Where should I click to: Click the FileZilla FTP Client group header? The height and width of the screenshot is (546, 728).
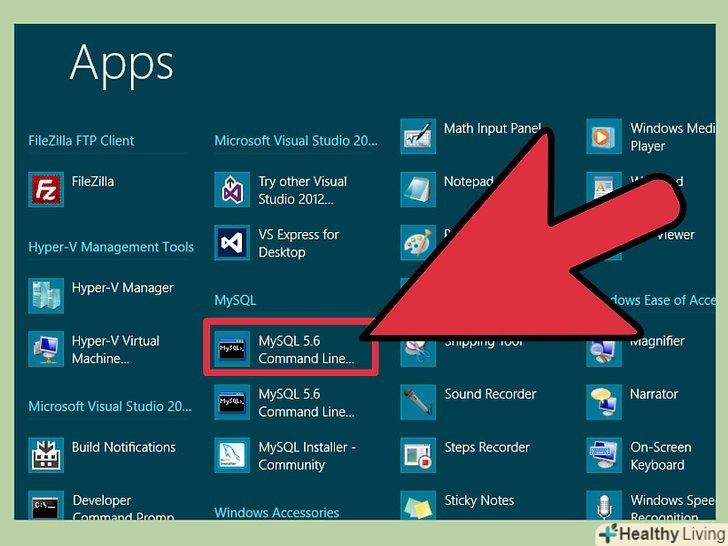point(81,141)
